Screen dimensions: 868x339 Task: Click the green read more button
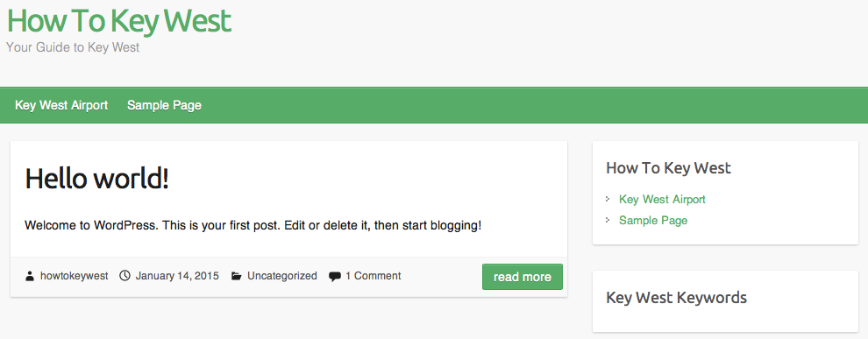[523, 277]
